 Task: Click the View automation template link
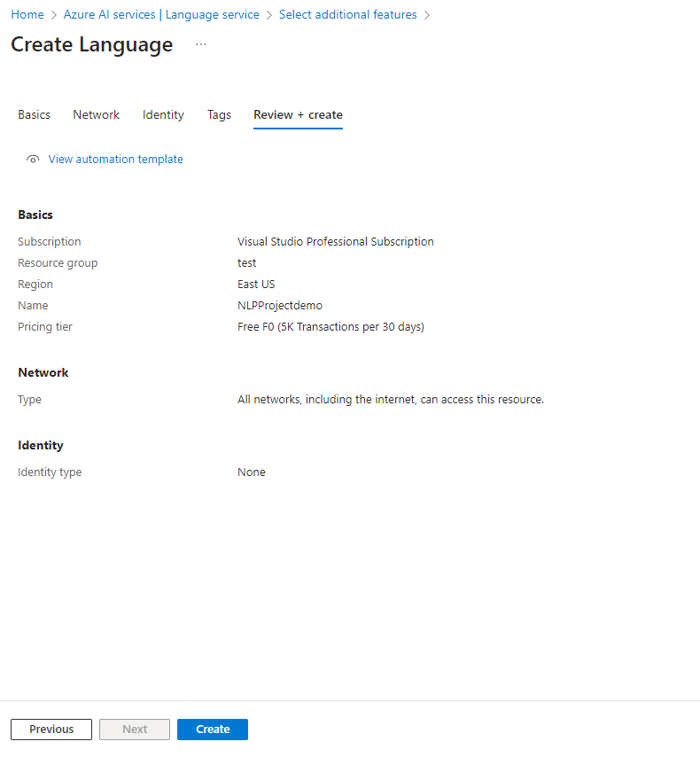tap(115, 160)
